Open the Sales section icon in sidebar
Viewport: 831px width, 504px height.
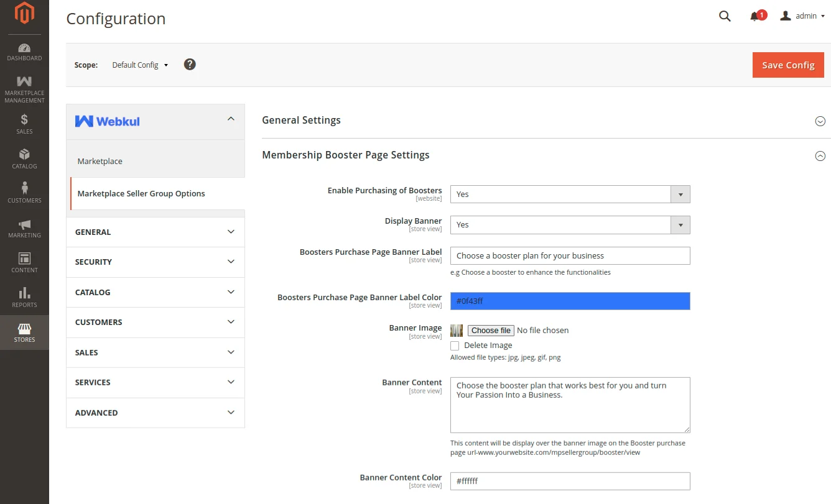coord(24,123)
